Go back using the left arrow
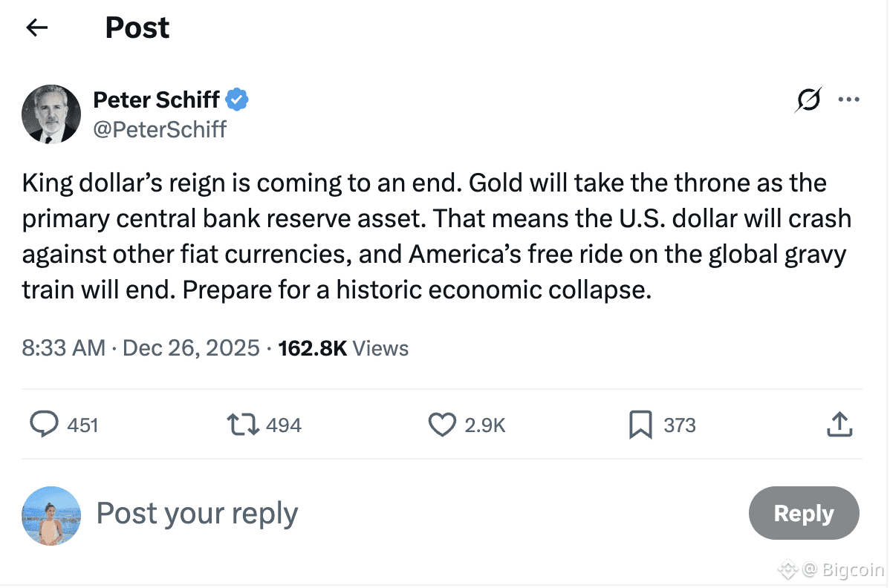Screen dimensions: 890x588 (36, 28)
